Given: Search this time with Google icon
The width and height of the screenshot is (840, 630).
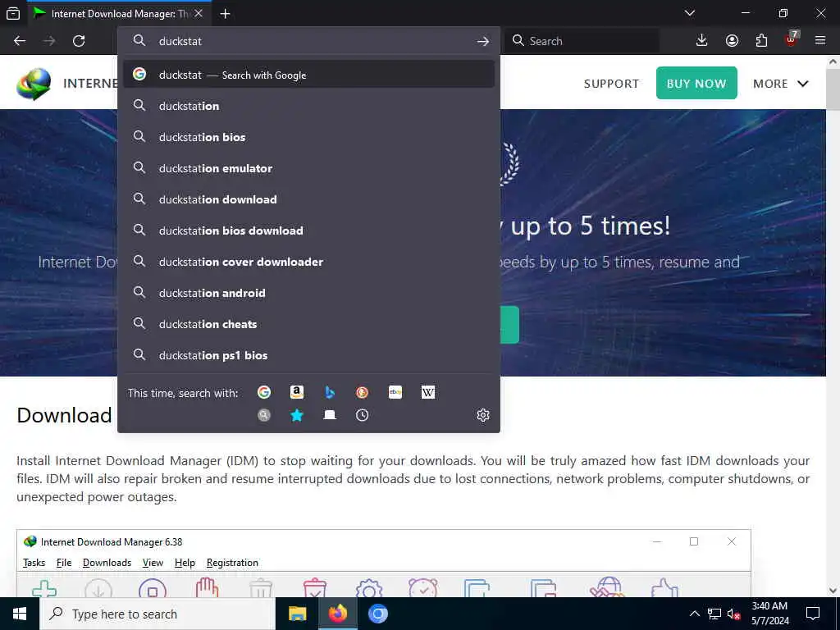Looking at the screenshot, I should (263, 392).
